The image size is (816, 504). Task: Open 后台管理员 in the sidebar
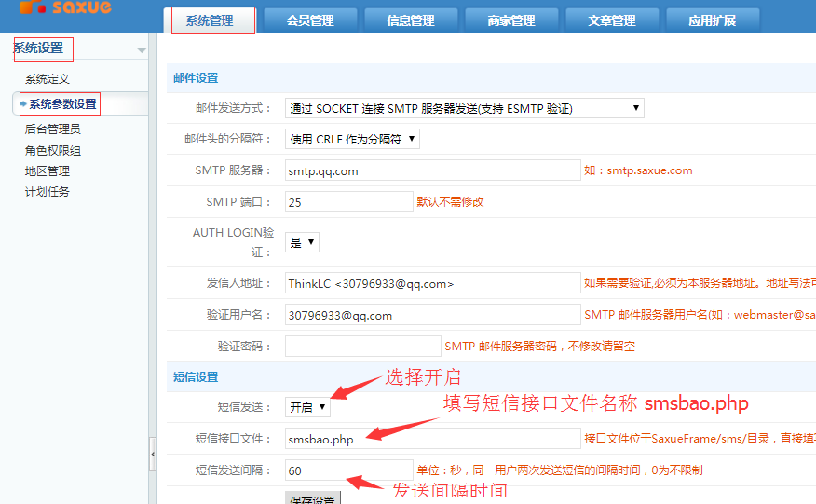[x=53, y=129]
